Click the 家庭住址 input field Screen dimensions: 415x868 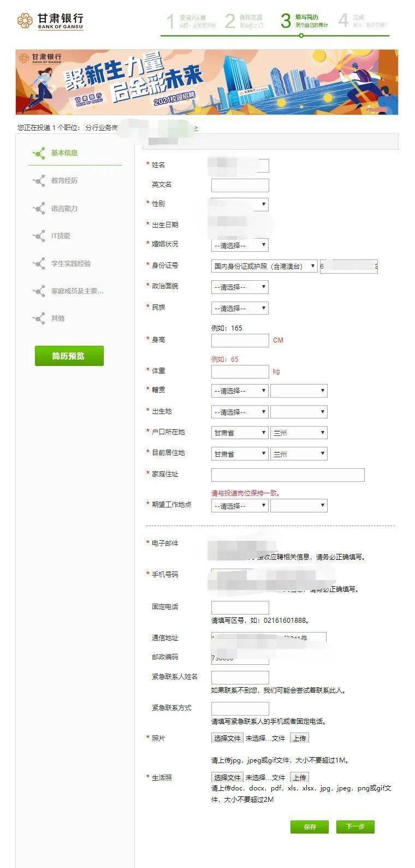click(x=288, y=475)
